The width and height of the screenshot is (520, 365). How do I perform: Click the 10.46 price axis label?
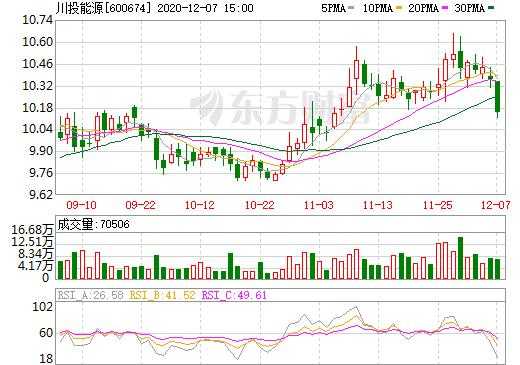(37, 64)
